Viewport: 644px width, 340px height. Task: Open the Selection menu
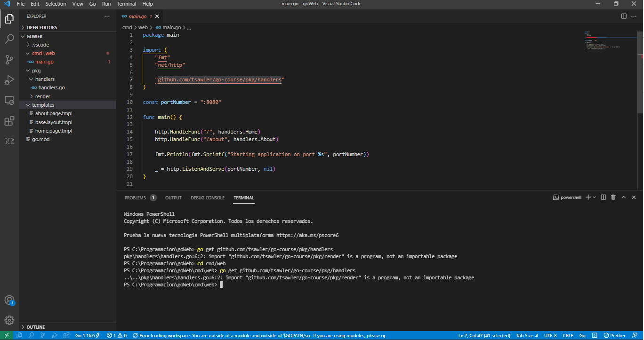(56, 4)
